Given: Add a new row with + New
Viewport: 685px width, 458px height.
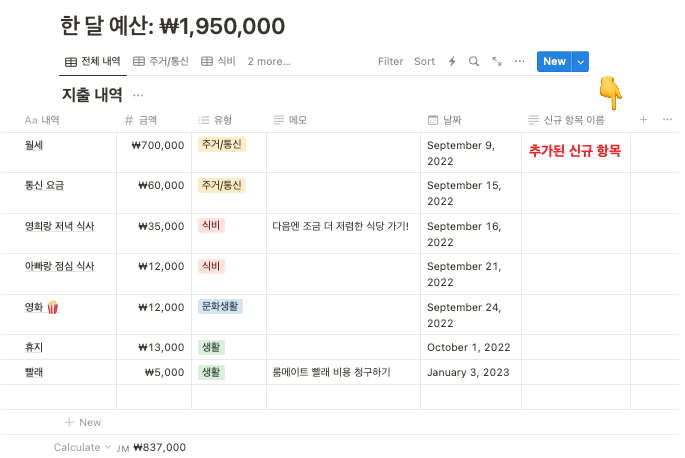Looking at the screenshot, I should click(x=83, y=422).
